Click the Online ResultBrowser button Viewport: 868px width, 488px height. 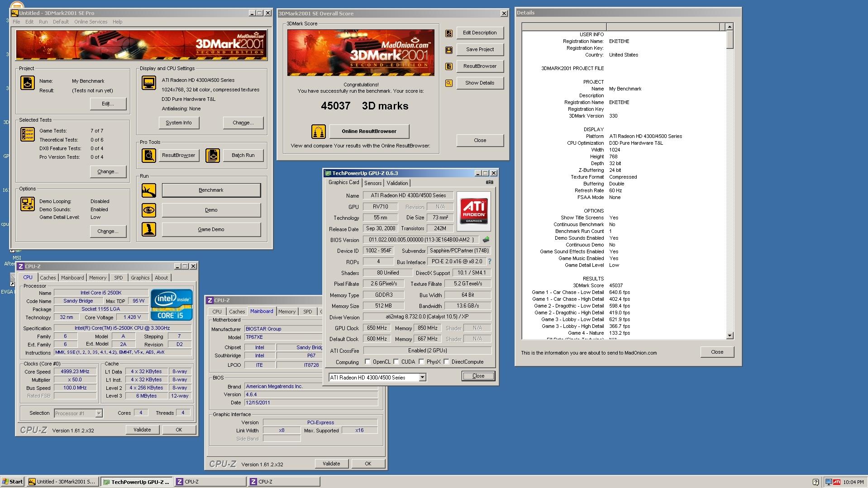tap(369, 132)
